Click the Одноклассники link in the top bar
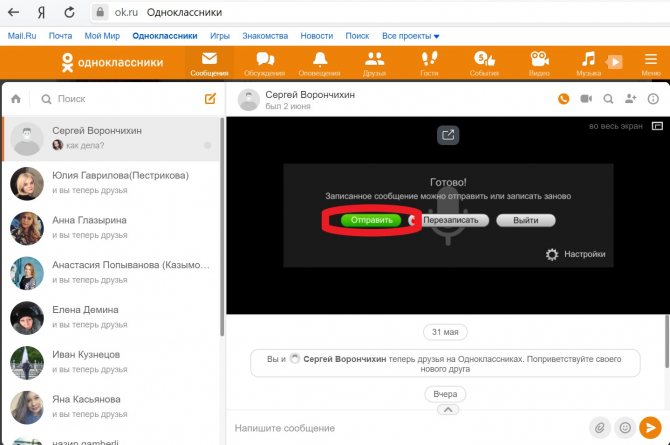The width and height of the screenshot is (670, 445). [165, 36]
